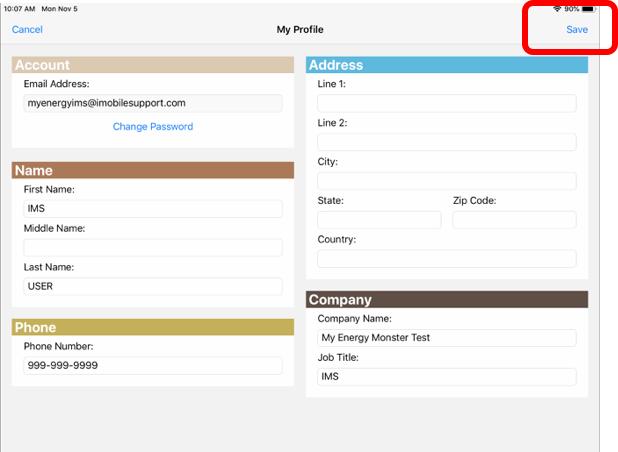The image size is (618, 452).
Task: Tap the State input field
Action: [x=379, y=220]
